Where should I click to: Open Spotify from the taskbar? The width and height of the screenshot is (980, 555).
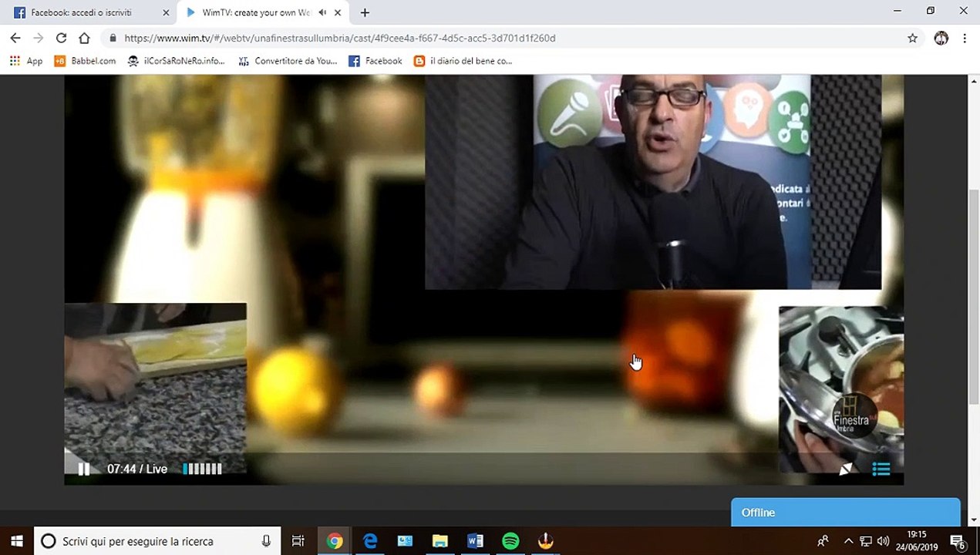tap(510, 541)
